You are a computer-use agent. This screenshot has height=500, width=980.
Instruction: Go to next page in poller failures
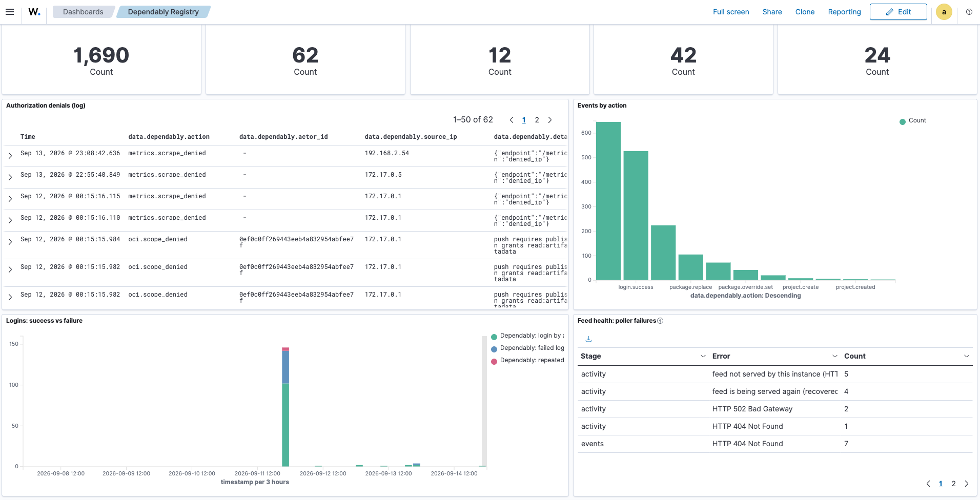(x=967, y=484)
